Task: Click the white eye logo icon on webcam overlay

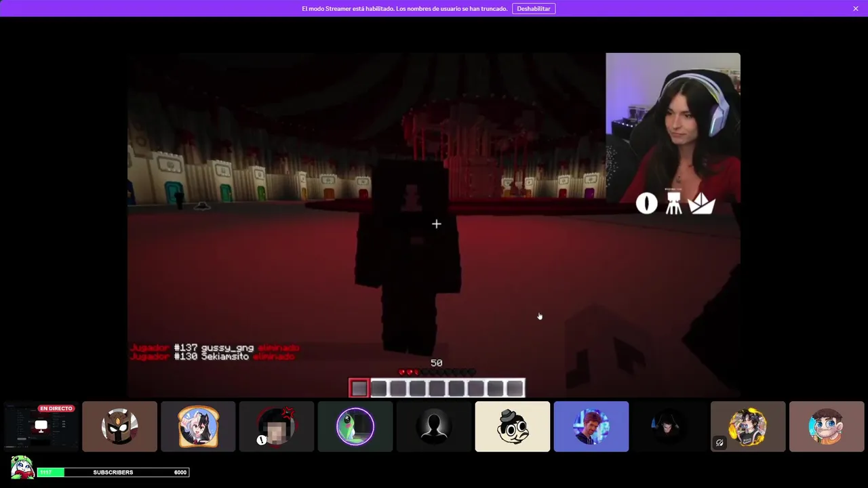Action: [x=647, y=203]
